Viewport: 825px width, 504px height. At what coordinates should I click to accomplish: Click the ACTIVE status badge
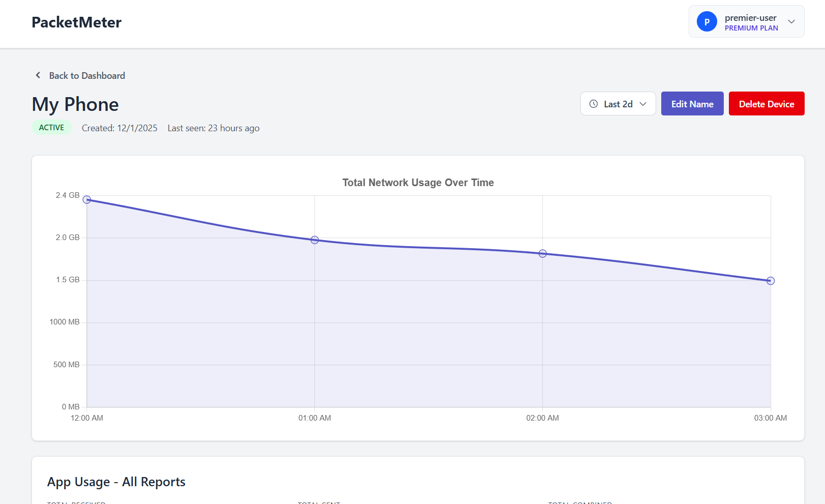[x=51, y=128]
